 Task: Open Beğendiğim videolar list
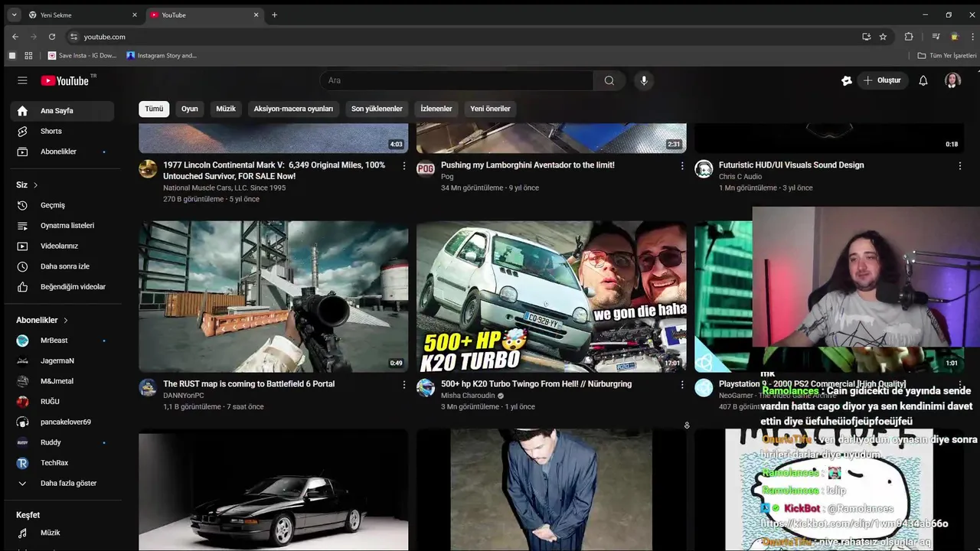62,287
